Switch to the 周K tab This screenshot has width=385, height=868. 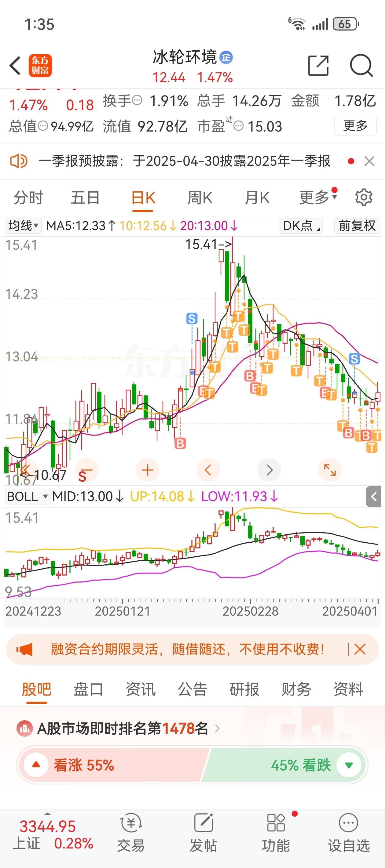200,197
